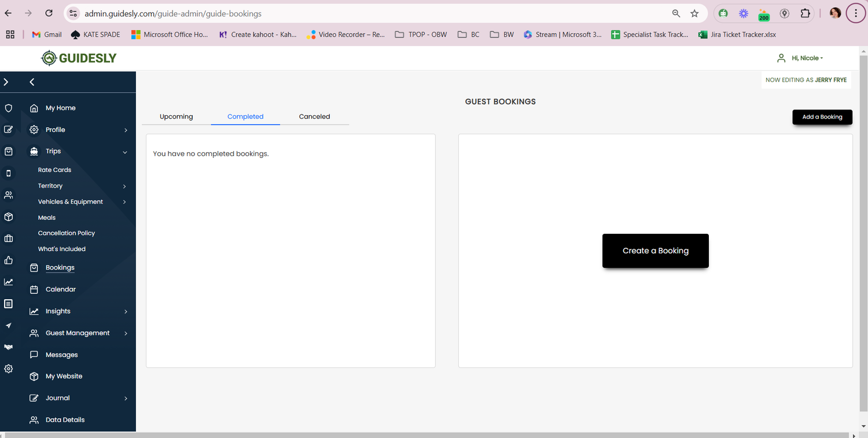This screenshot has height=438, width=868.
Task: Click the thumbs-up icon in the left rail
Action: coord(9,260)
